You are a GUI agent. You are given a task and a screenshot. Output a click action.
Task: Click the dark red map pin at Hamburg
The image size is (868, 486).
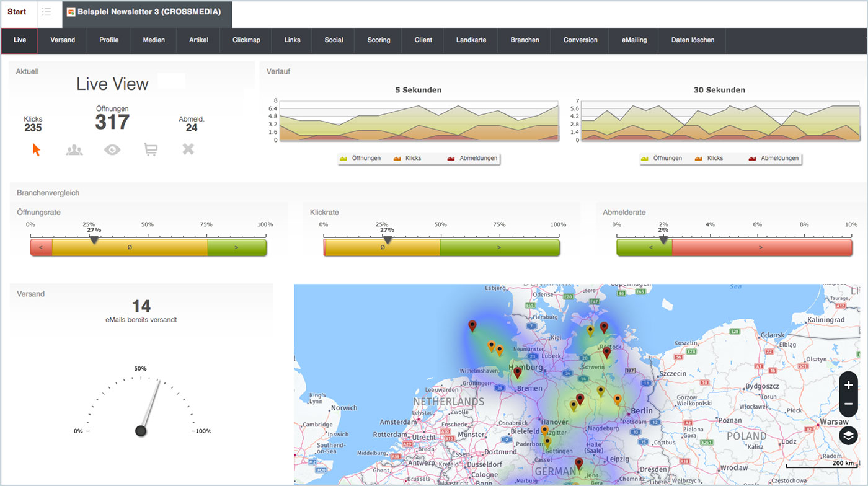[x=517, y=373]
